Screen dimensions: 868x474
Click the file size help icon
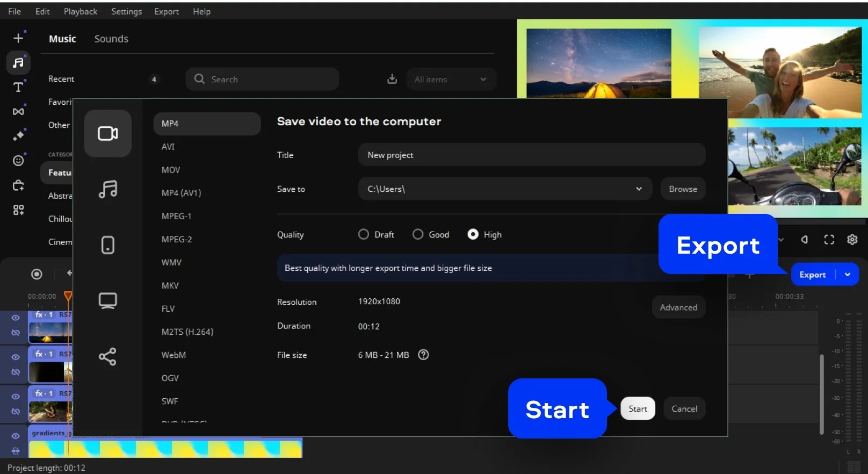423,355
